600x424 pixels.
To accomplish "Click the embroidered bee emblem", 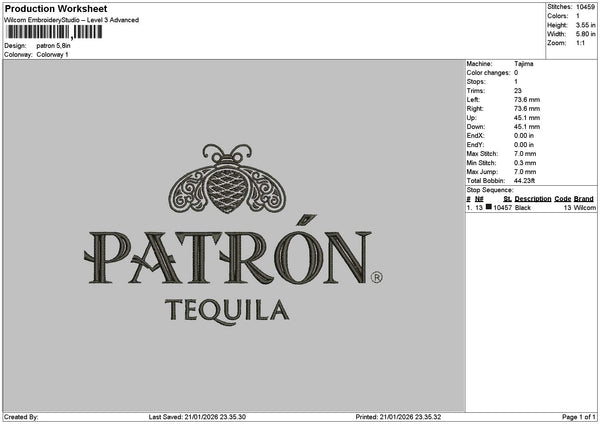I will (227, 179).
